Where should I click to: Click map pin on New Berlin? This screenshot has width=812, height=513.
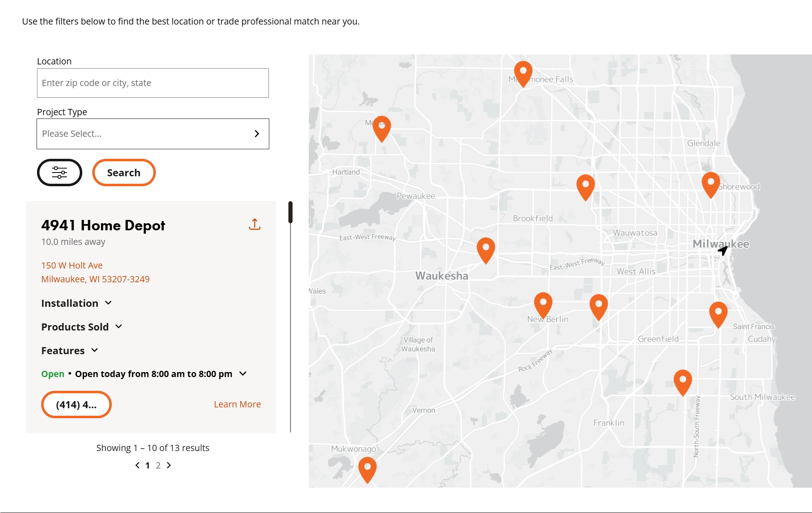point(543,304)
